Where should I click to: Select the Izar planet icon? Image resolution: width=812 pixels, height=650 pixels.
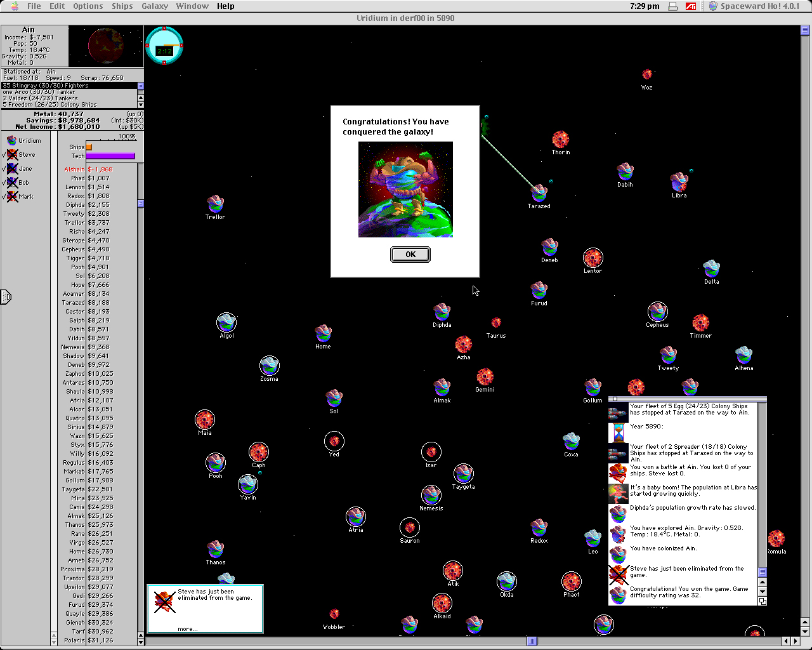point(431,452)
